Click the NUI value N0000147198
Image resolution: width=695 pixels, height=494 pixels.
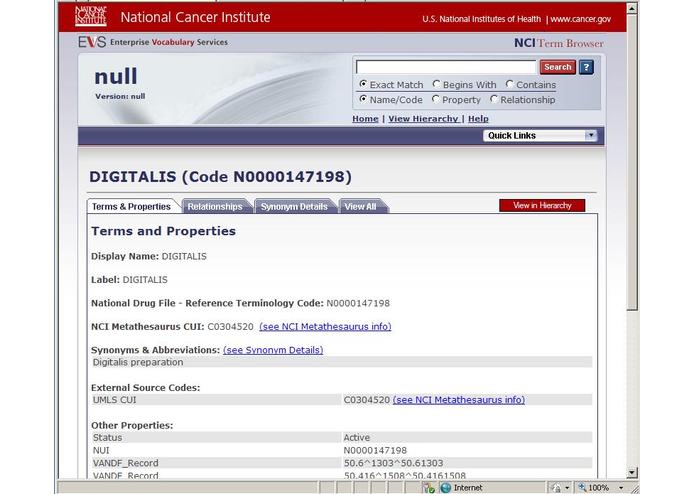click(x=375, y=450)
